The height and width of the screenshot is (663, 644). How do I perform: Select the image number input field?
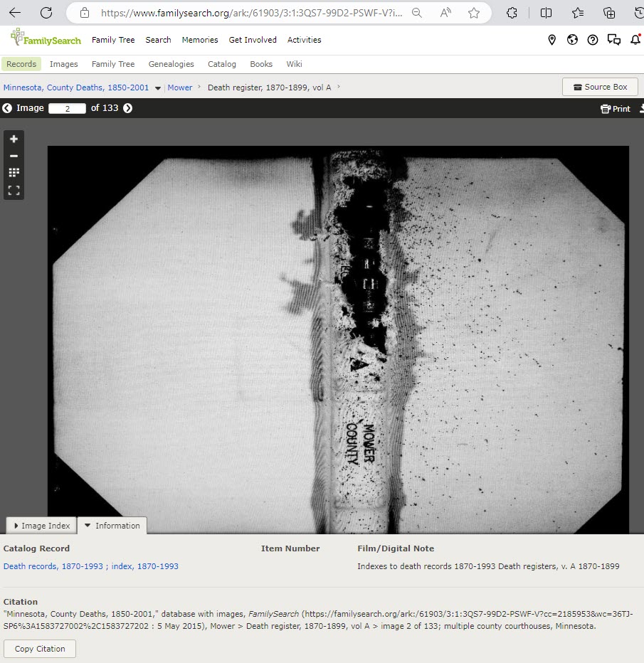[68, 108]
